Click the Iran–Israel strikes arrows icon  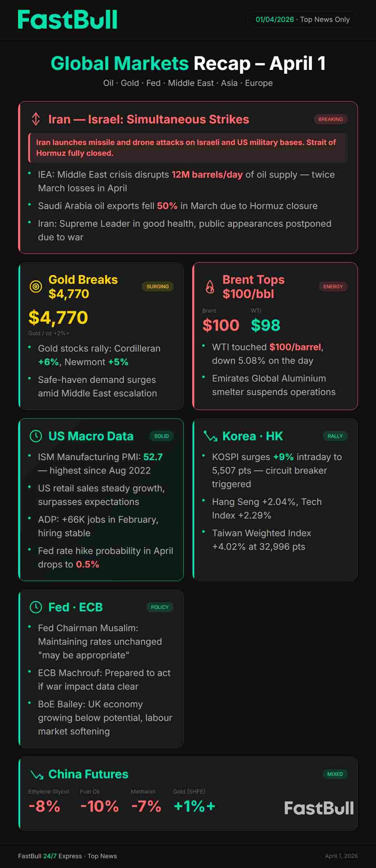[x=36, y=119]
